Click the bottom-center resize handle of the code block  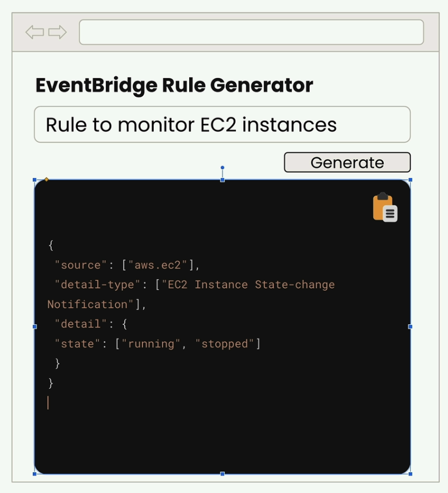[x=222, y=474]
